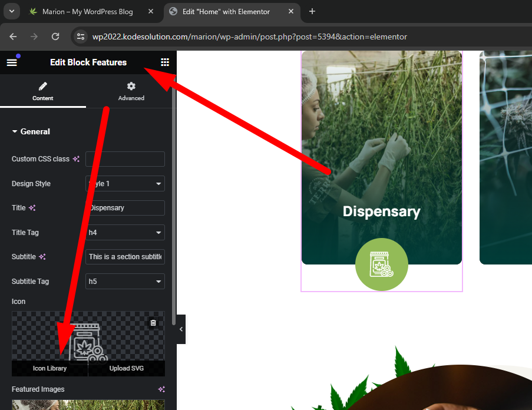Click the green cannabis jar icon circle

tap(382, 264)
